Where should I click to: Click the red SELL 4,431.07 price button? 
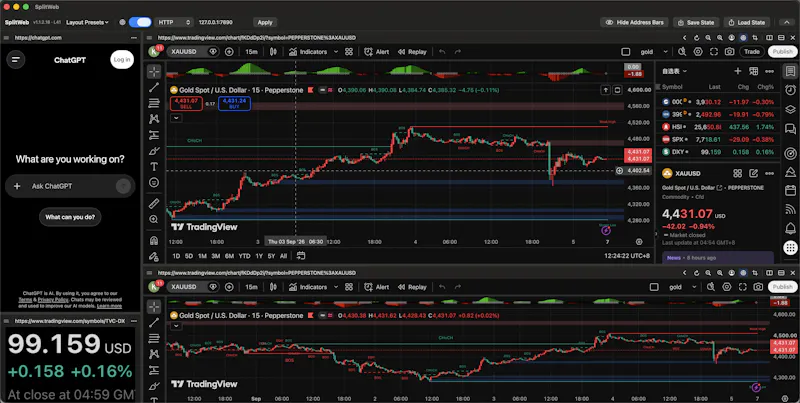pyautogui.click(x=186, y=104)
